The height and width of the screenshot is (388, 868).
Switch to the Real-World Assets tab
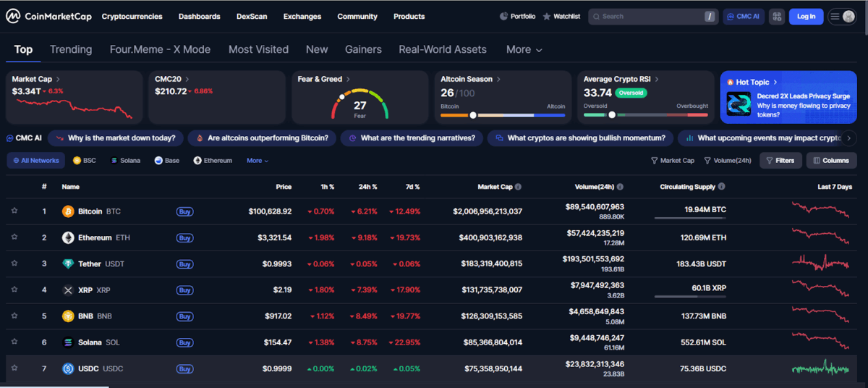coord(443,49)
